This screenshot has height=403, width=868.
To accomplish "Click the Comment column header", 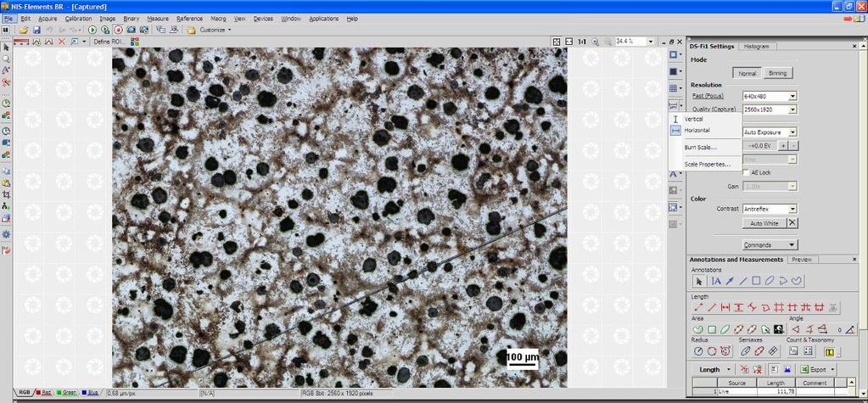I will pos(815,383).
